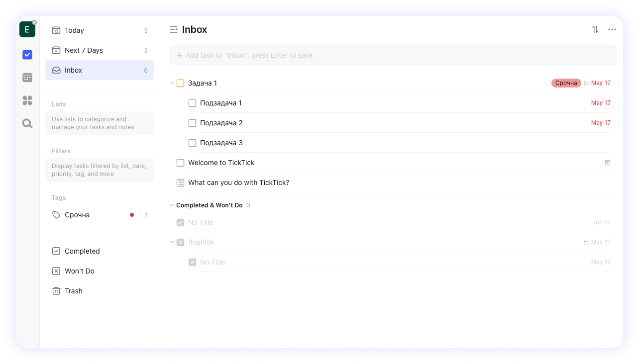Click the red dot beside Срочна tag
The height and width of the screenshot is (364, 639).
coord(132,215)
